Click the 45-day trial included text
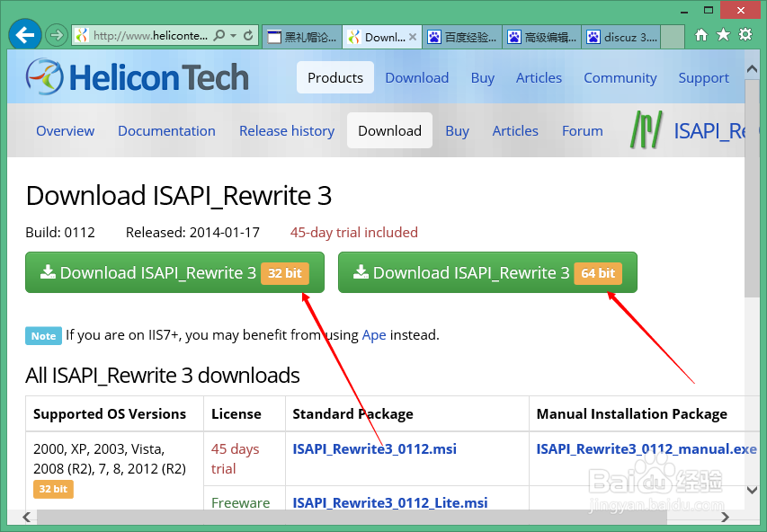The height and width of the screenshot is (532, 767). (353, 232)
